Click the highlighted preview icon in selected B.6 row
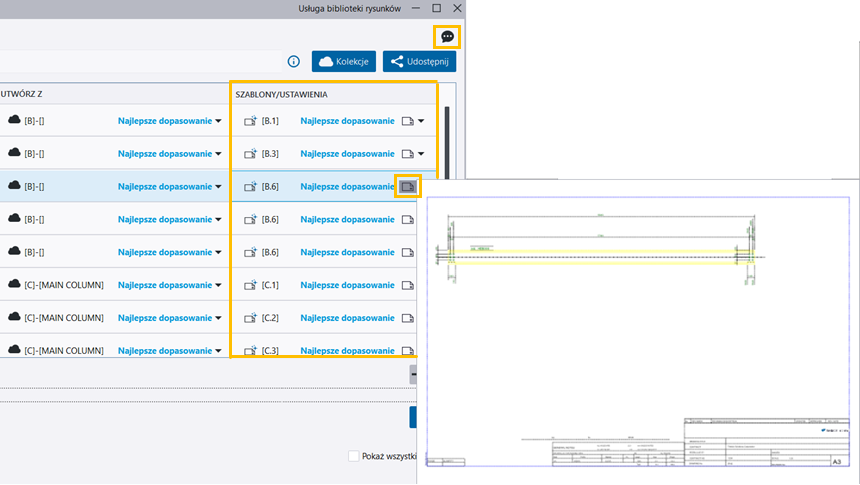Image resolution: width=860 pixels, height=485 pixels. (x=407, y=186)
